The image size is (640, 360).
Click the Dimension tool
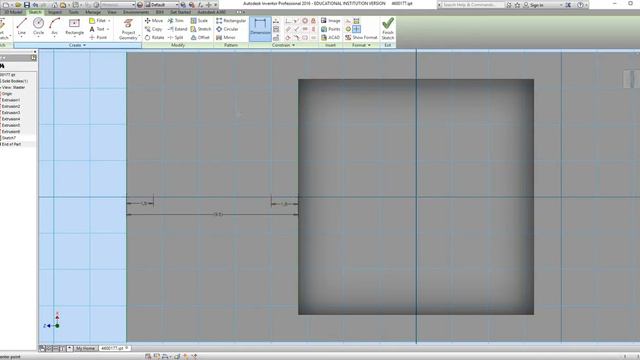(x=260, y=29)
